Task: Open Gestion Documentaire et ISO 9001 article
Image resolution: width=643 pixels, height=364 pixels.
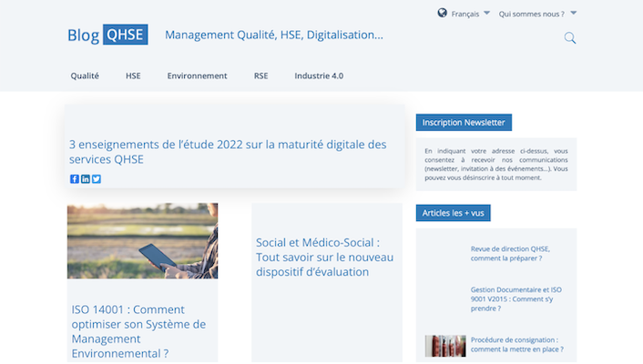Action: [515, 298]
